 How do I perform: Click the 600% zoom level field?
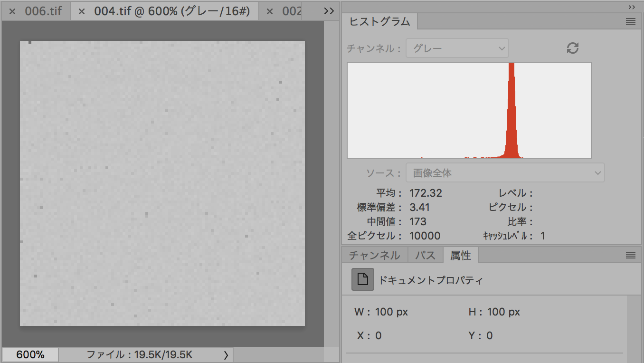coord(30,355)
